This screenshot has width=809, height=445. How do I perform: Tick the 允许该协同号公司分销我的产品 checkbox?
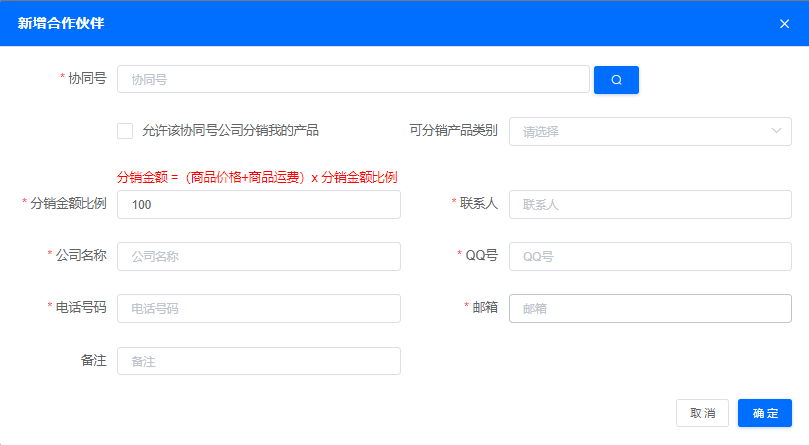(125, 130)
